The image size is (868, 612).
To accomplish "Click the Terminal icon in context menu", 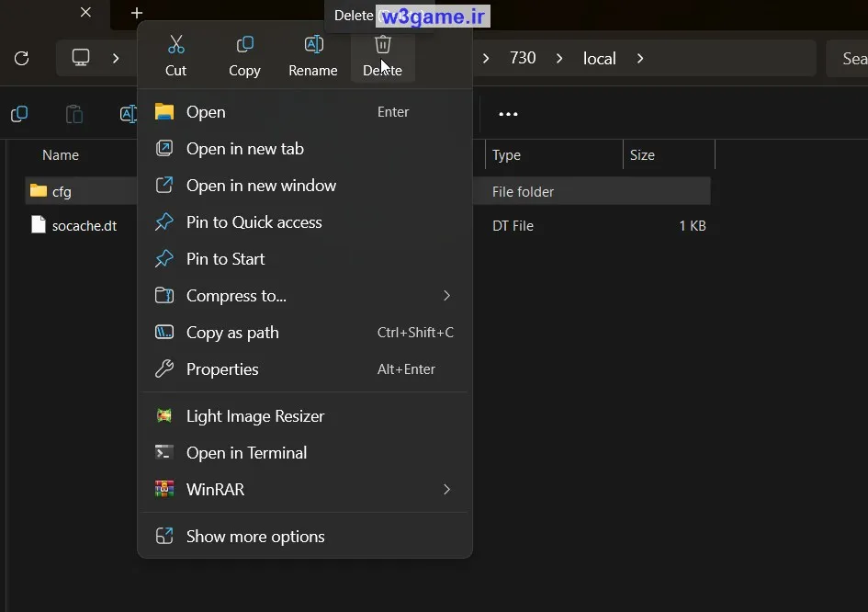I will [164, 452].
